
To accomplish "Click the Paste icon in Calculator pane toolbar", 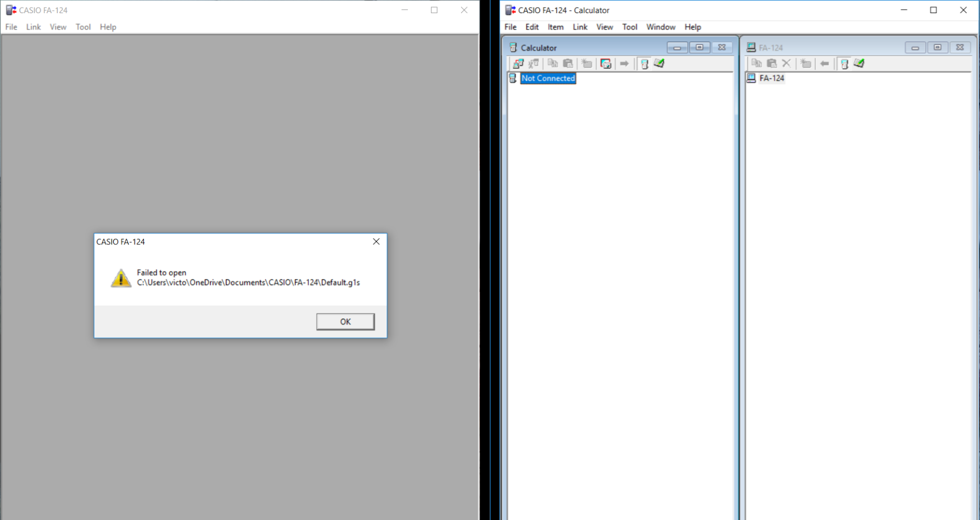I will 568,64.
